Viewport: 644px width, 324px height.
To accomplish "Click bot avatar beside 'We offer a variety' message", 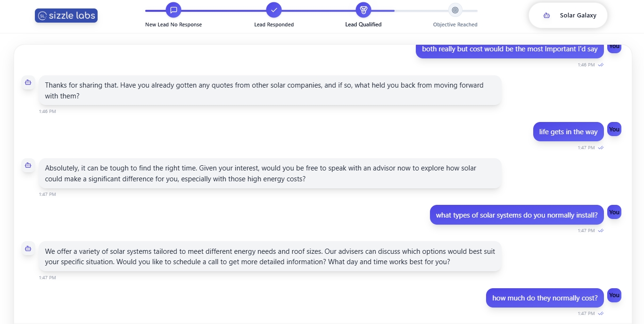I will pyautogui.click(x=28, y=248).
